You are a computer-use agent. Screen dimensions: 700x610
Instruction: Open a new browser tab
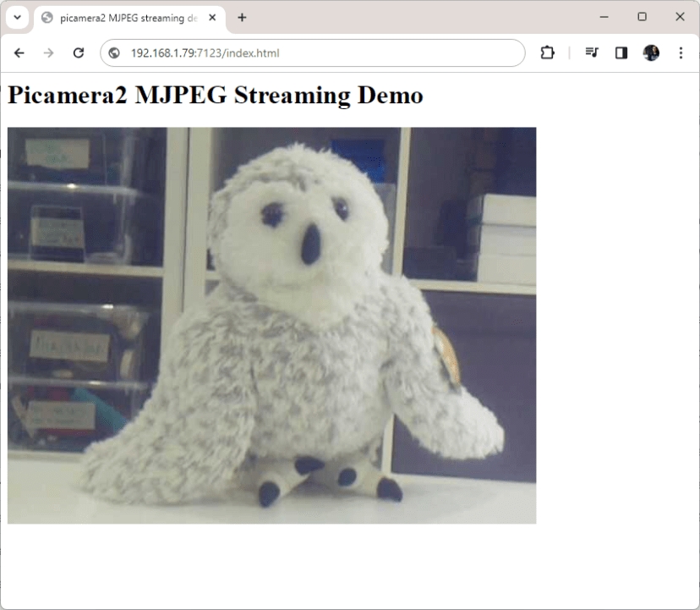[x=243, y=17]
